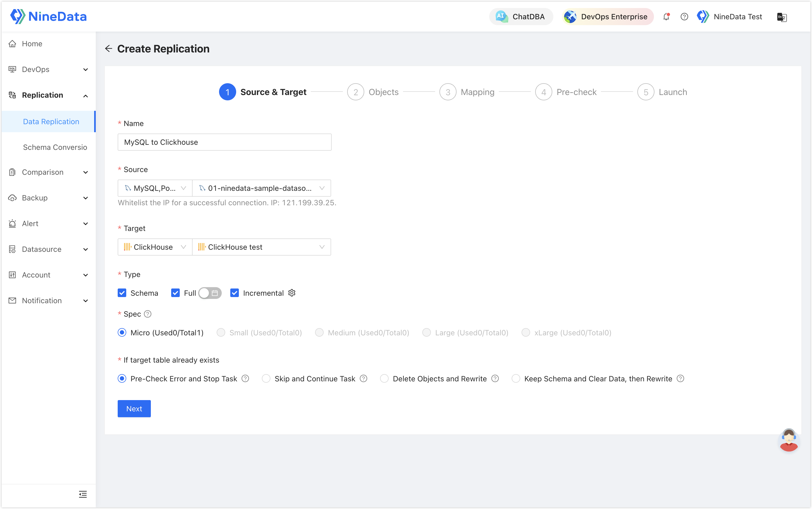Click the Next button
The height and width of the screenshot is (509, 812).
(134, 409)
